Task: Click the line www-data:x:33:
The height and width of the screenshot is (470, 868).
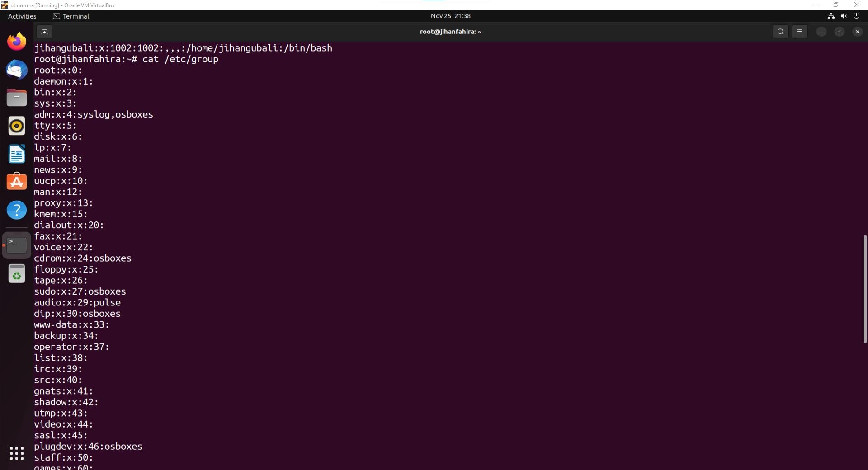Action: [x=72, y=324]
